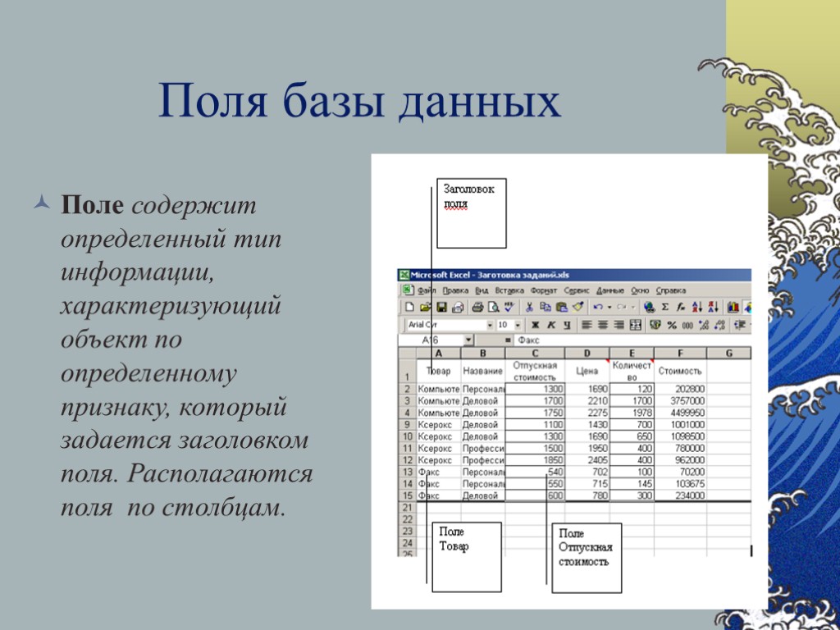The height and width of the screenshot is (630, 840).
Task: Click the Undo arrow icon
Action: click(598, 307)
